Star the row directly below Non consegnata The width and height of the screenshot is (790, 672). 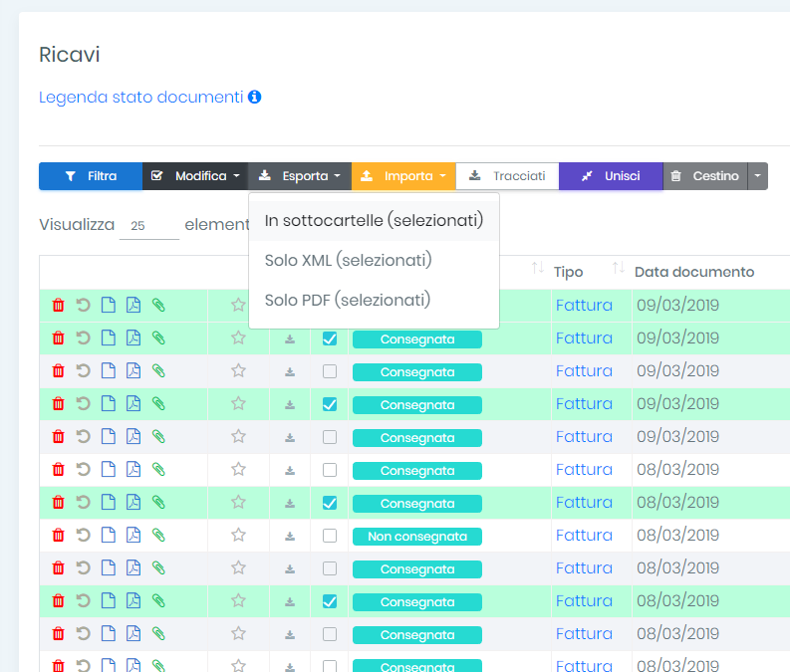pos(238,567)
